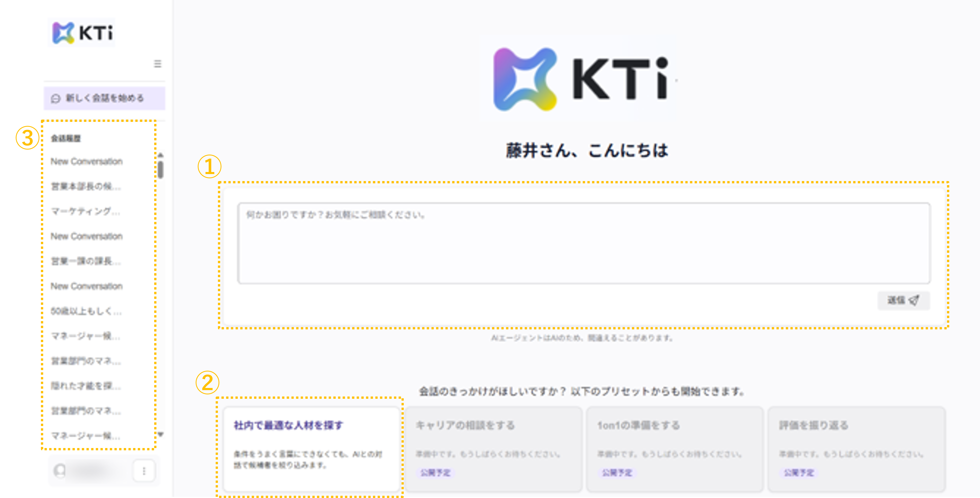Click 公開予定 badge on 評価を振り返る card
980x498 pixels.
click(798, 473)
